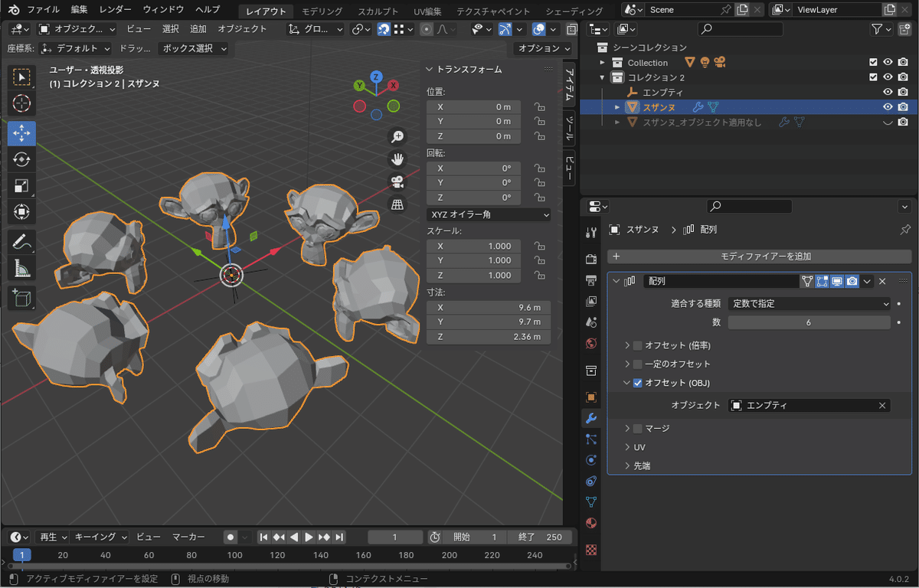Select the Measure tool

(21, 268)
